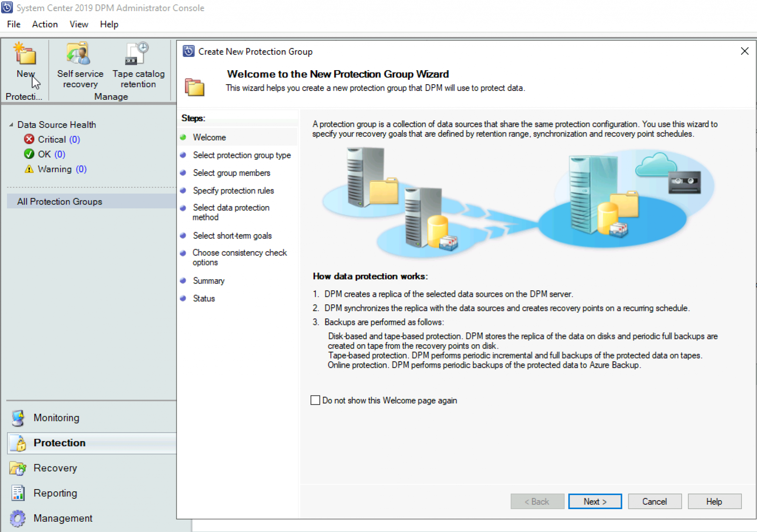
Task: Open the Recovery workspace
Action: (x=55, y=468)
